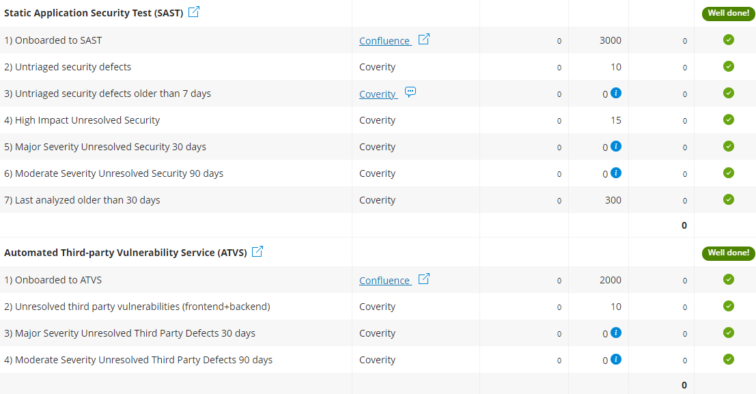Viewport: 756px width, 394px height.
Task: Open Confluence link in Onboarded to SAST row
Action: [x=385, y=41]
